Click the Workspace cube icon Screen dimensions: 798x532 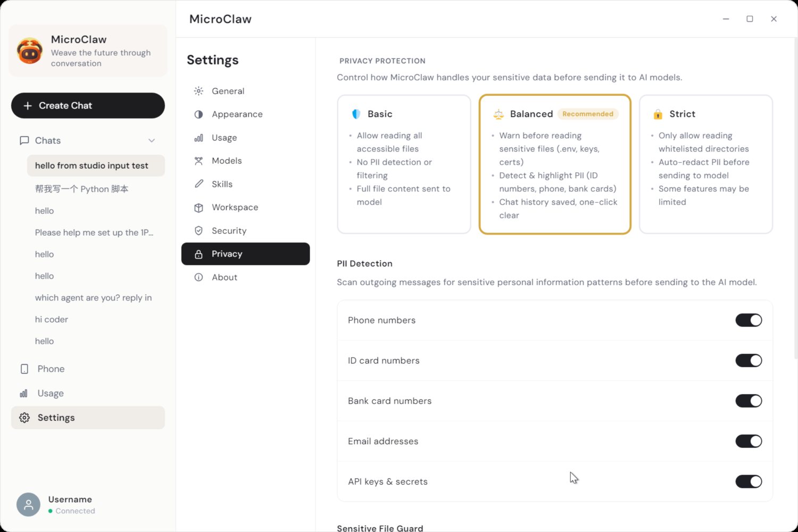(198, 207)
